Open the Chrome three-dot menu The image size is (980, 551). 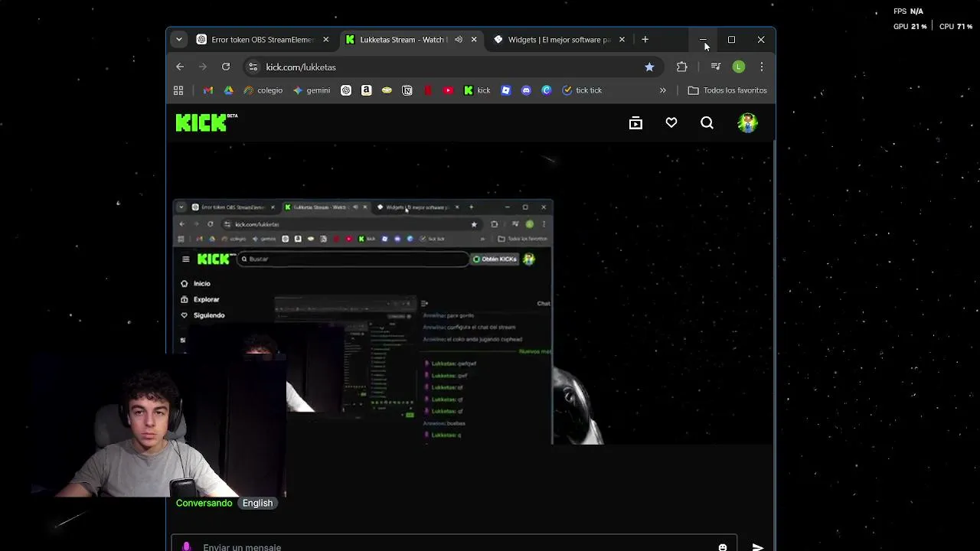761,67
